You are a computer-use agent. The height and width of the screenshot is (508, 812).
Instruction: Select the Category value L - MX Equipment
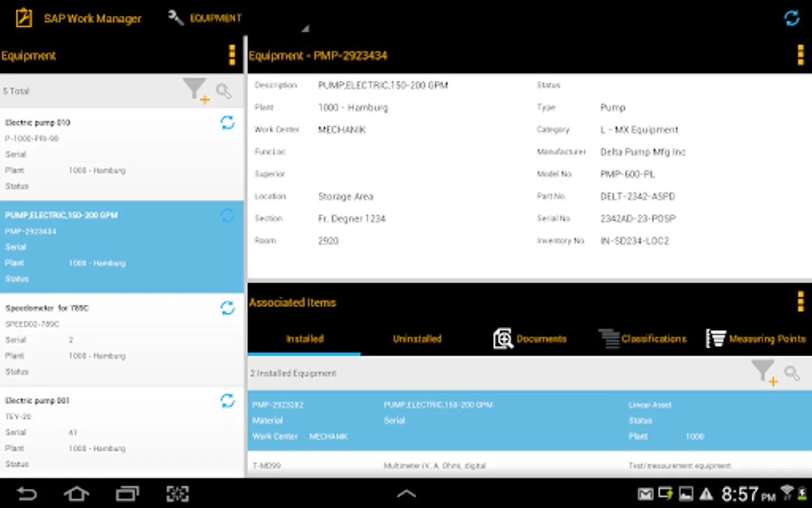point(639,130)
